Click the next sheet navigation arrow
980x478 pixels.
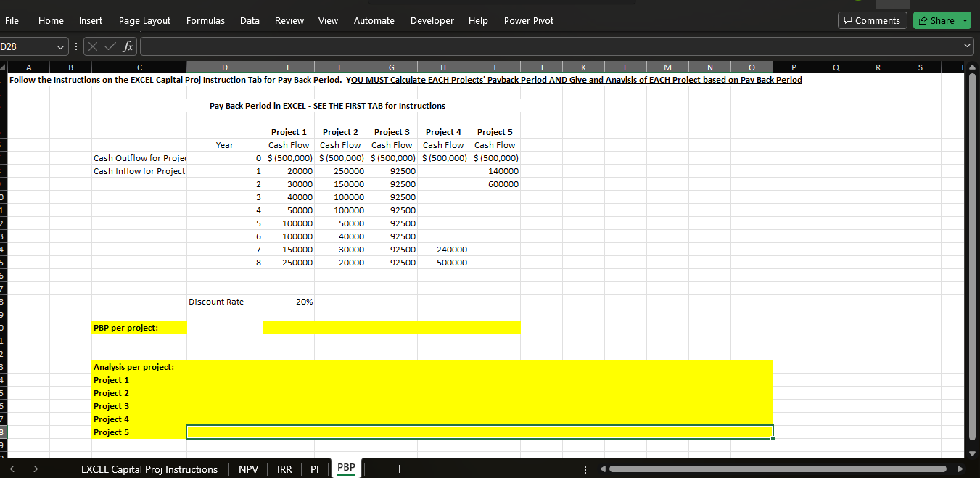pos(36,469)
